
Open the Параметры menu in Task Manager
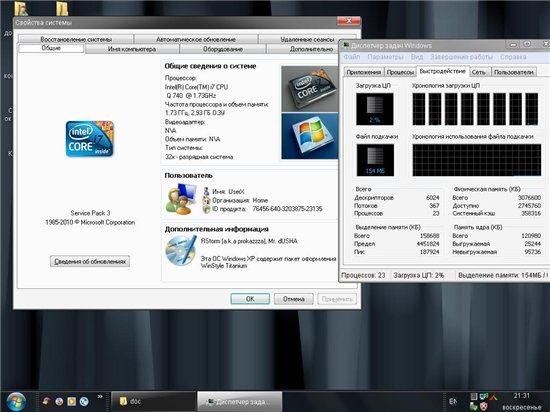coord(385,57)
